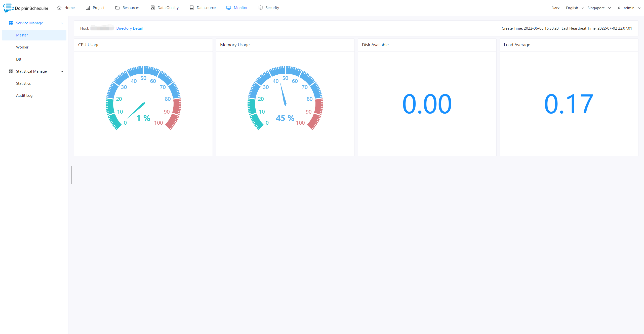Click the Service Manage grid icon
Viewport: 644px width, 334px height.
[11, 23]
